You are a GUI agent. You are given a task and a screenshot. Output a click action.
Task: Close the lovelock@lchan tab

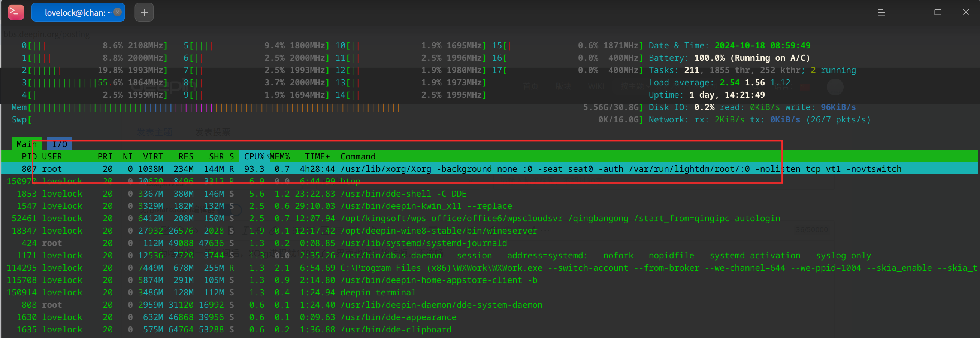click(118, 12)
